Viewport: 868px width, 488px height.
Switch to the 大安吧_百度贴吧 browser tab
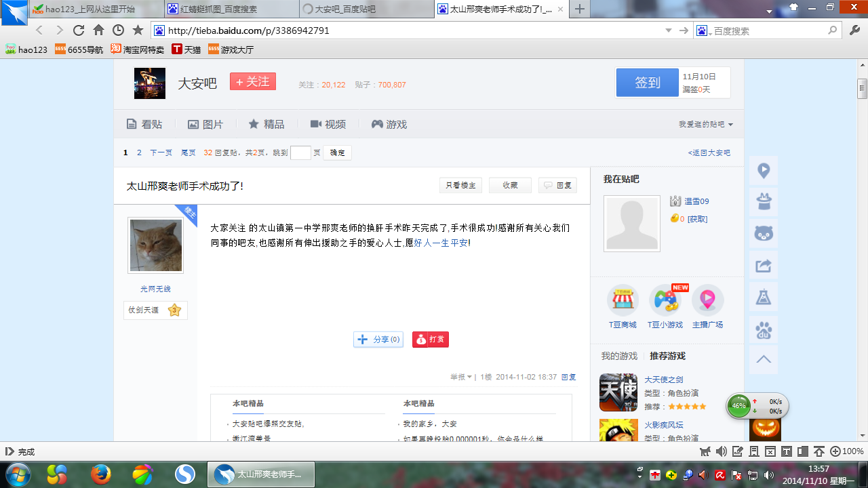pos(365,9)
